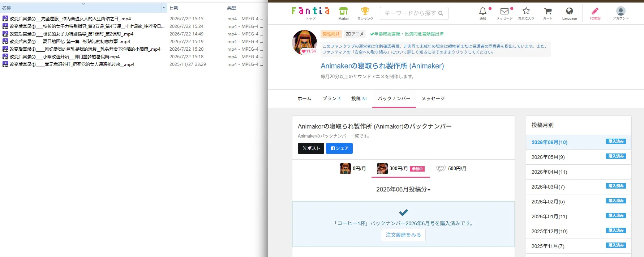Open the account avatar icon
The width and height of the screenshot is (644, 257).
[621, 11]
